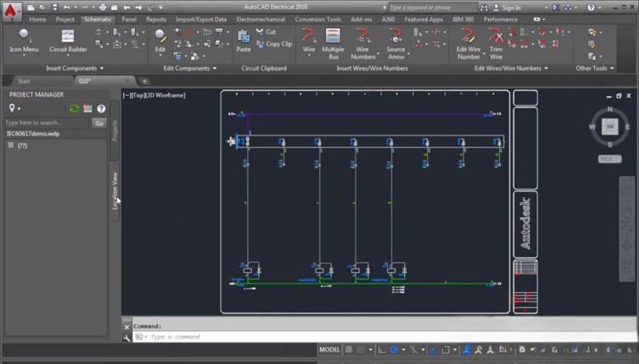Click the Save icon in quick access toolbar
This screenshot has width=639, height=364.
pyautogui.click(x=54, y=7)
